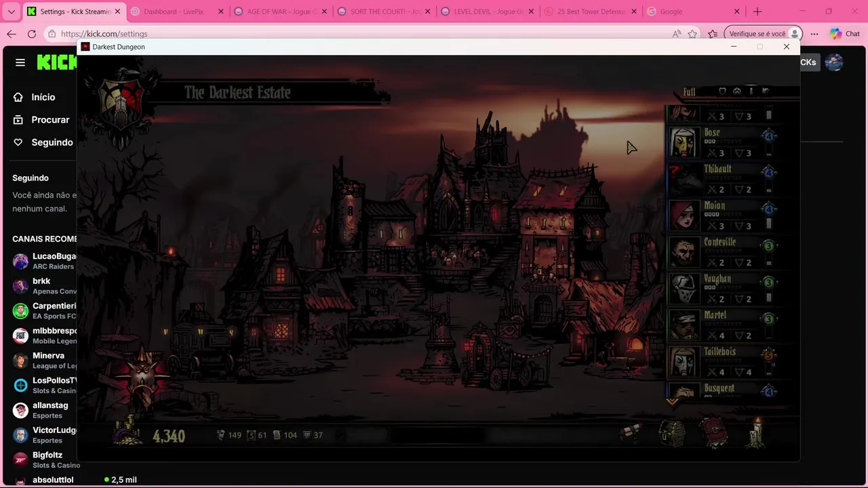This screenshot has width=868, height=488.
Task: Select Vaughan's helmeted hero portrait
Action: (684, 289)
